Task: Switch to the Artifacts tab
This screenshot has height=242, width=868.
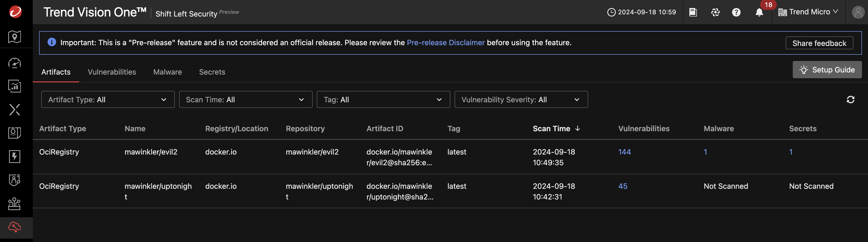Action: pyautogui.click(x=56, y=72)
